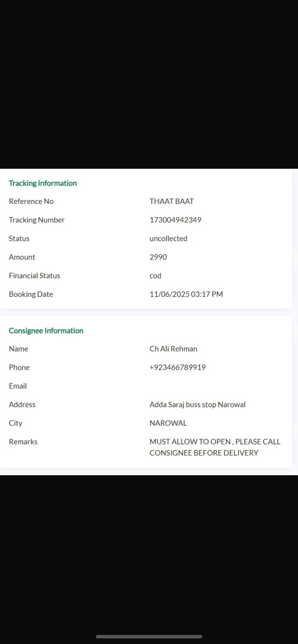Click the uncollected status text

coord(168,239)
